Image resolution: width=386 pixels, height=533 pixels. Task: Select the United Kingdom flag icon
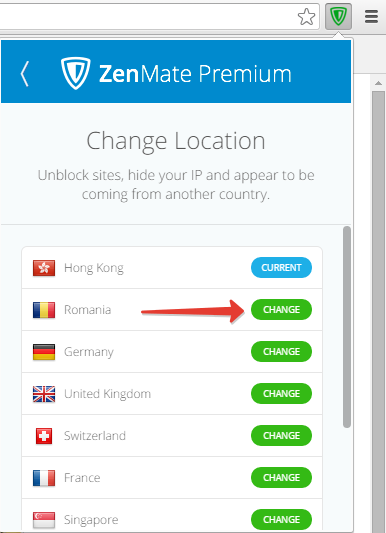click(x=44, y=394)
